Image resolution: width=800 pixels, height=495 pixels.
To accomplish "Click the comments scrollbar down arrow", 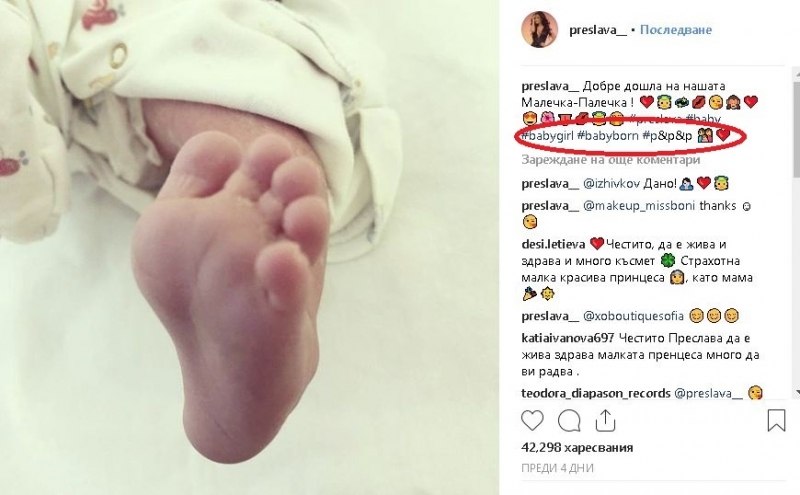I will (797, 392).
